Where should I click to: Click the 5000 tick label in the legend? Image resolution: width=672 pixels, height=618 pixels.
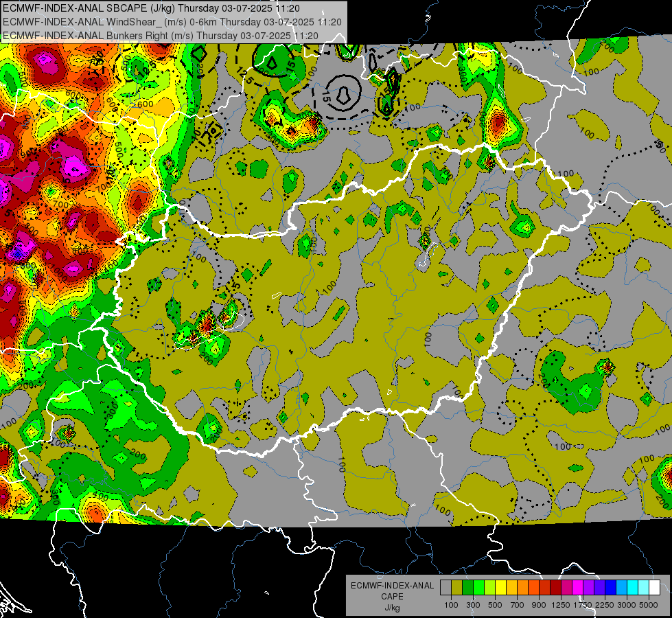pyautogui.click(x=649, y=605)
